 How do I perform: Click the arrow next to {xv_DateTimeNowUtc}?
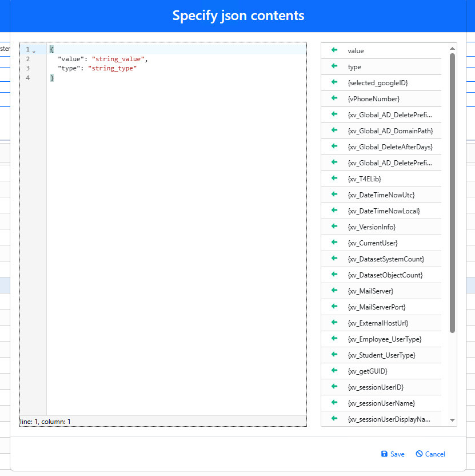click(x=334, y=195)
